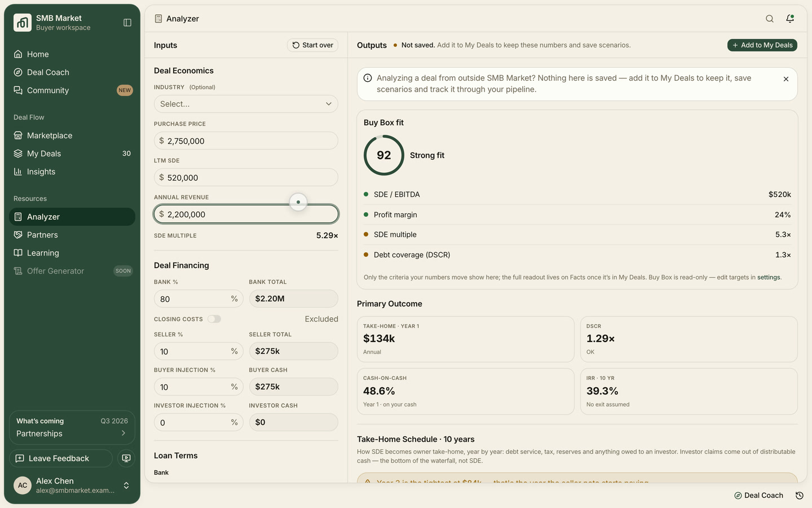Dismiss the info banner with X
812x508 pixels.
(786, 79)
